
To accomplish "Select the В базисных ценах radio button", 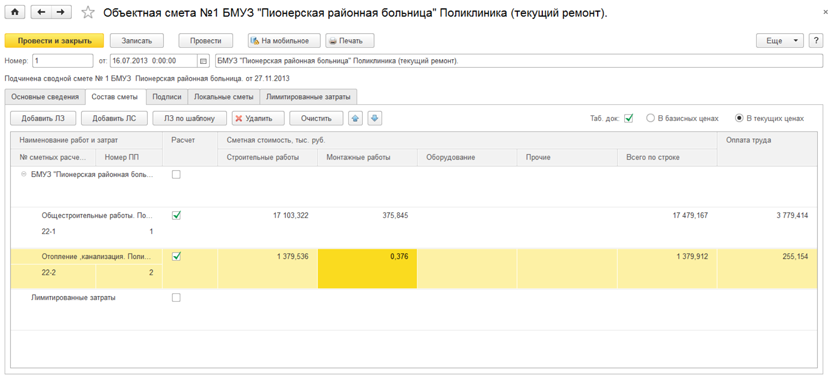I will 651,118.
